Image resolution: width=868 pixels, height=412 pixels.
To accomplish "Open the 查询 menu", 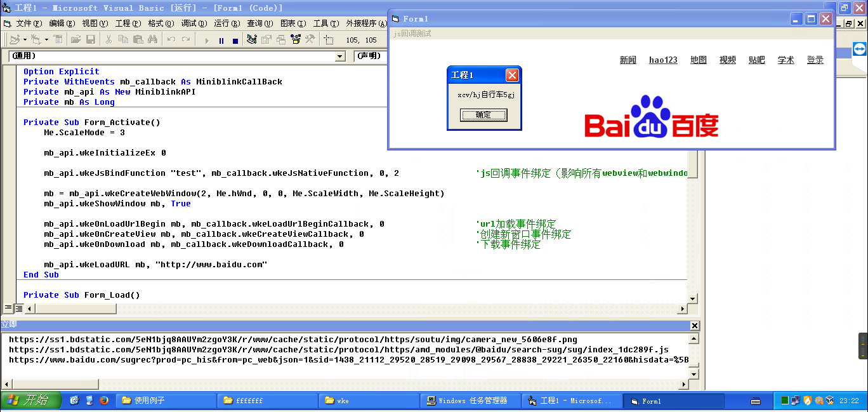I will tap(260, 23).
